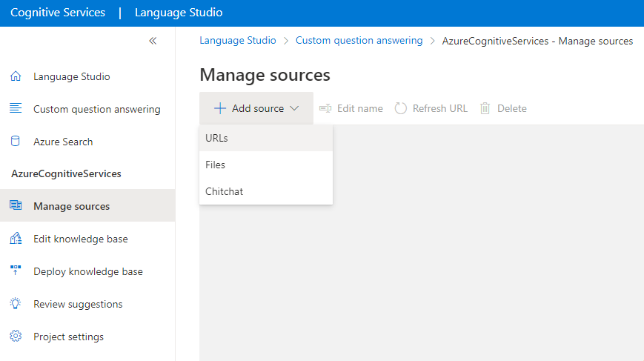Image resolution: width=644 pixels, height=361 pixels.
Task: Click the Cognitive Services header title
Action: (58, 13)
